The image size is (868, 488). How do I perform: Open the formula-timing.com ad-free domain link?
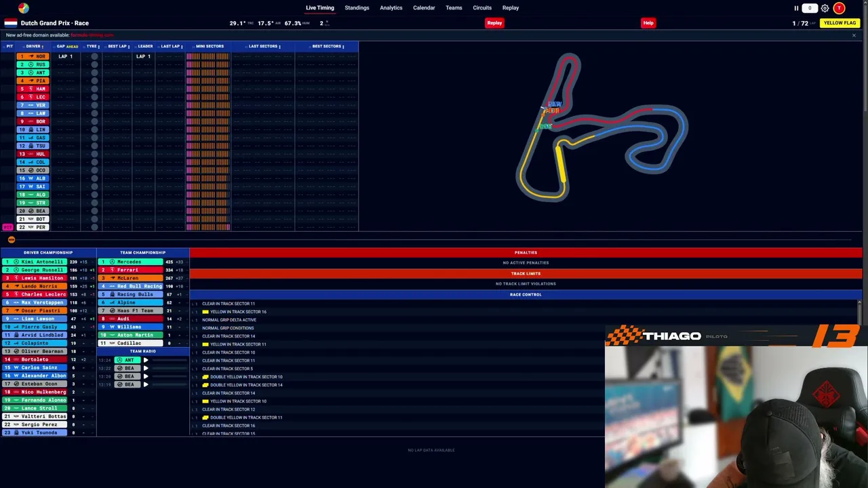coord(92,35)
